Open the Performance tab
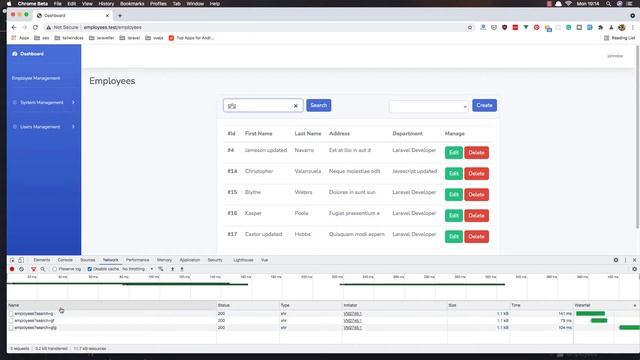The image size is (640, 360). click(x=138, y=260)
